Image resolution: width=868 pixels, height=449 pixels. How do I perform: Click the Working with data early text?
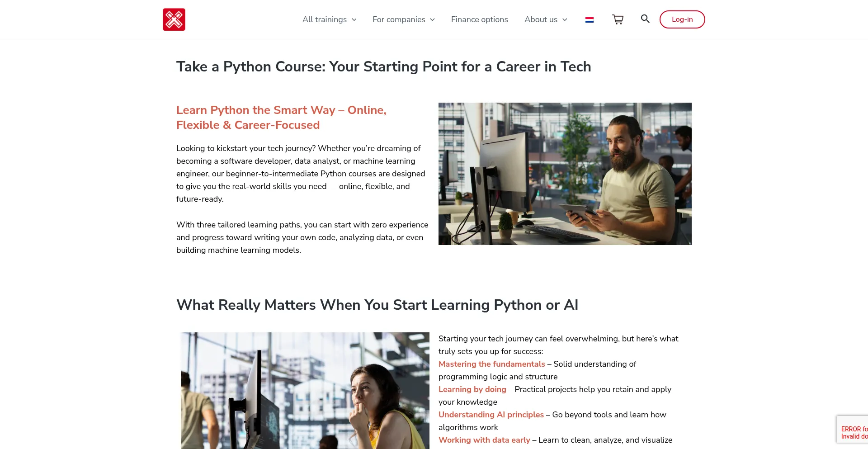484,440
